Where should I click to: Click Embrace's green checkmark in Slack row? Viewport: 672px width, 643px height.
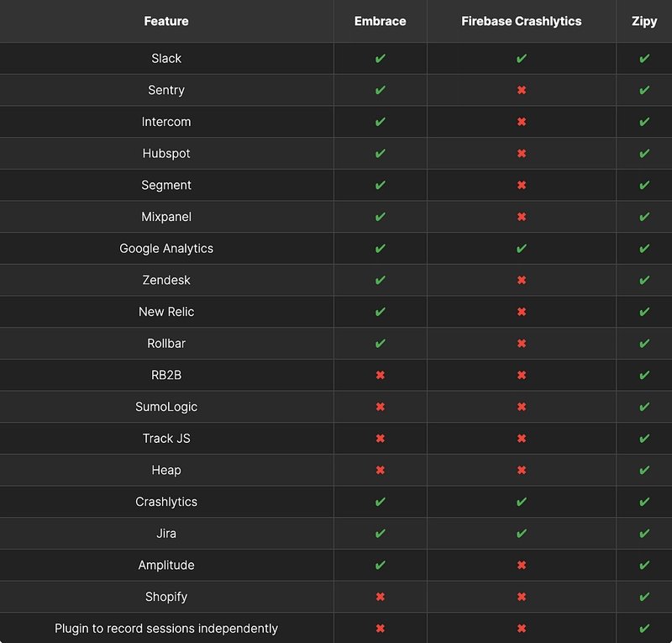pos(381,58)
